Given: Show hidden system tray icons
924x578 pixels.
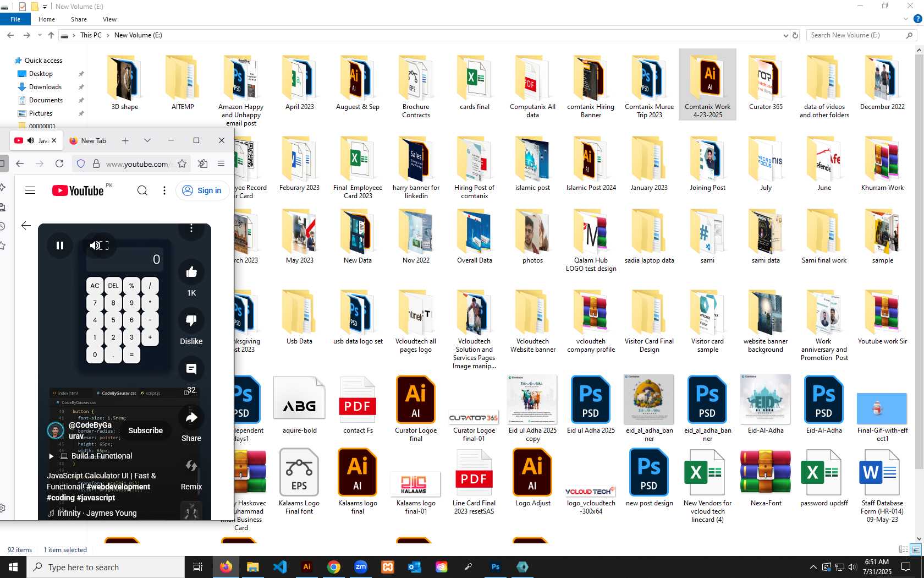Looking at the screenshot, I should (x=813, y=567).
